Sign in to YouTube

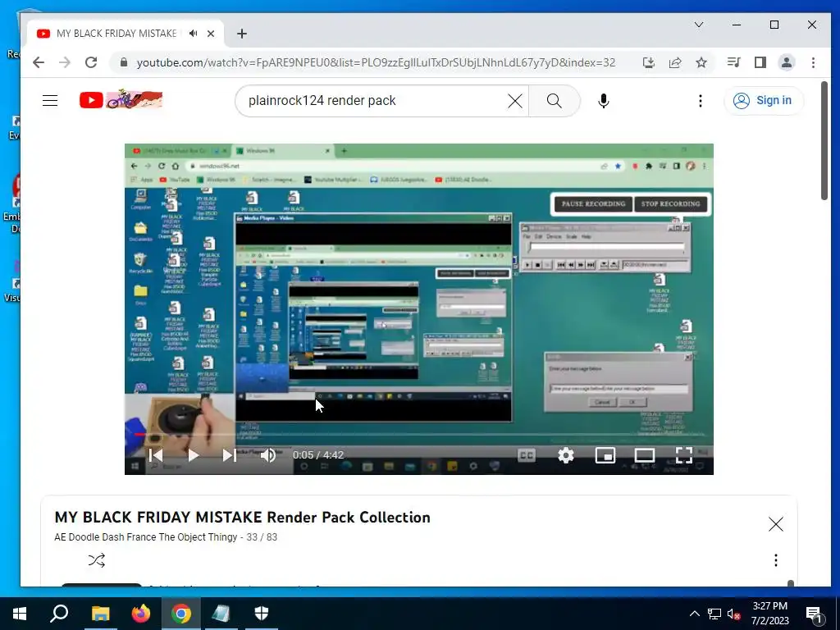point(764,101)
